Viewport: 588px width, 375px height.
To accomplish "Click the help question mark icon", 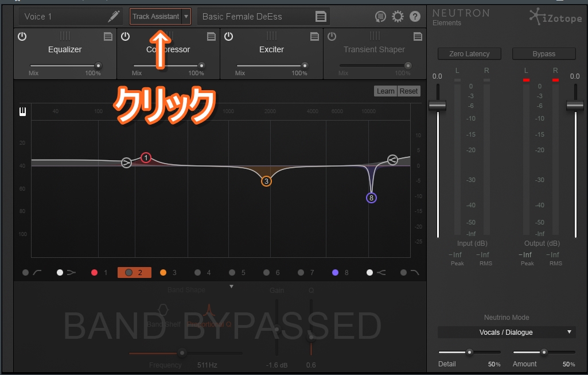I will point(415,17).
